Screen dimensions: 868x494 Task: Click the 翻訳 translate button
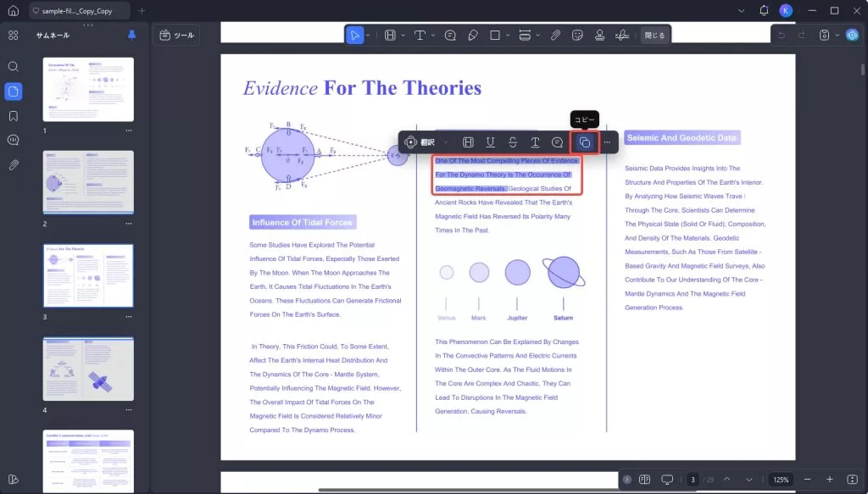420,142
